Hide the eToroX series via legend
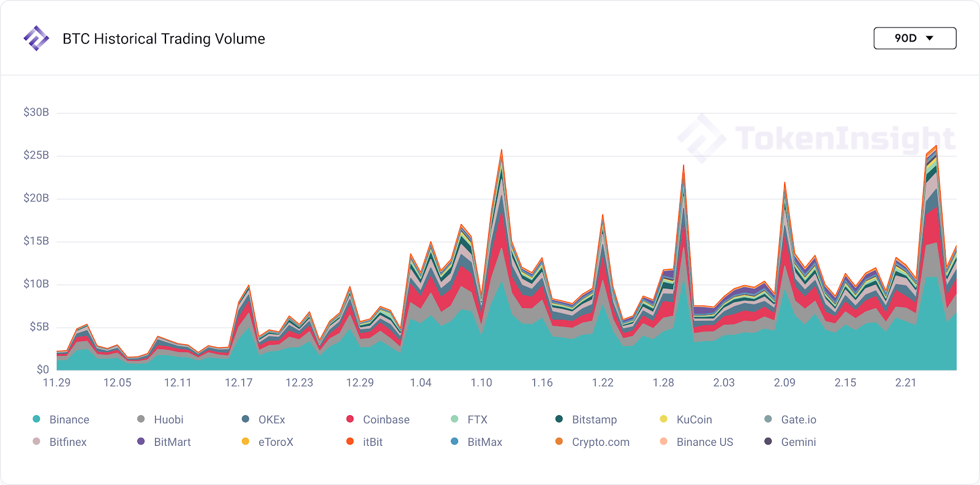Viewport: 980px width, 485px height. (x=268, y=442)
